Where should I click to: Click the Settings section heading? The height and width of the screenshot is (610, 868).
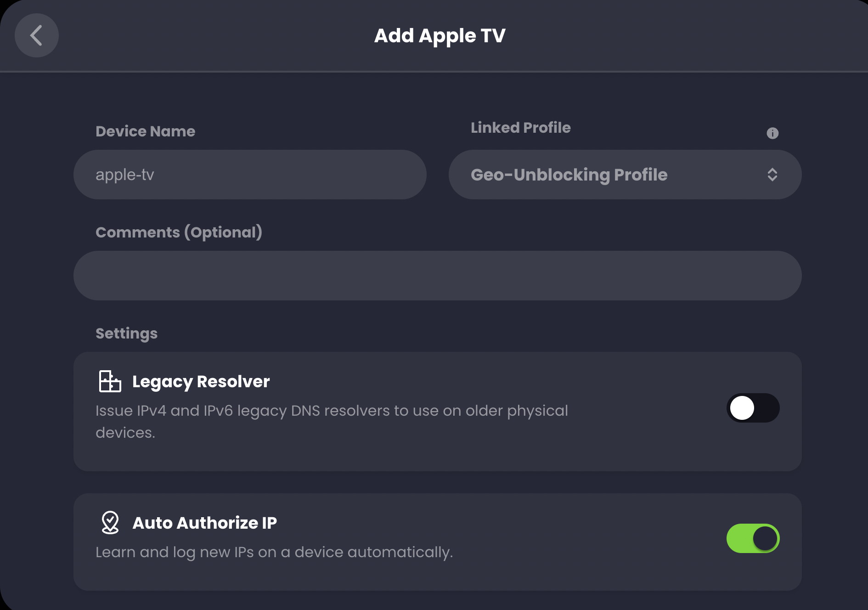tap(126, 333)
